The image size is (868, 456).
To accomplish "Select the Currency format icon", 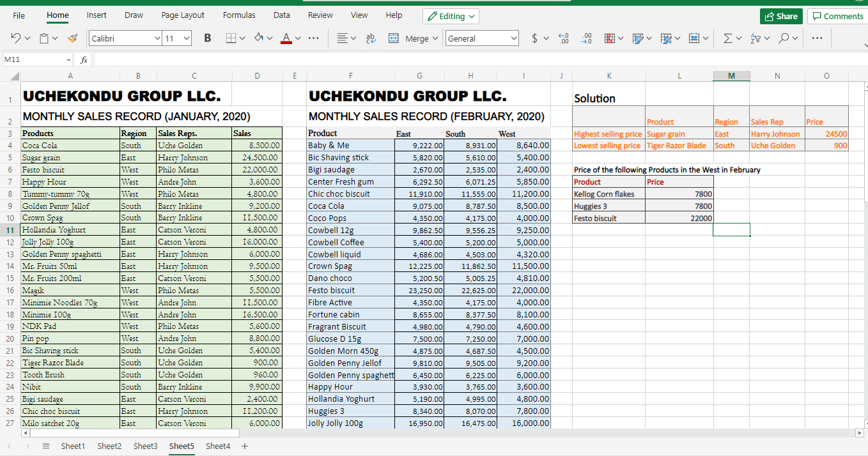I will [536, 38].
